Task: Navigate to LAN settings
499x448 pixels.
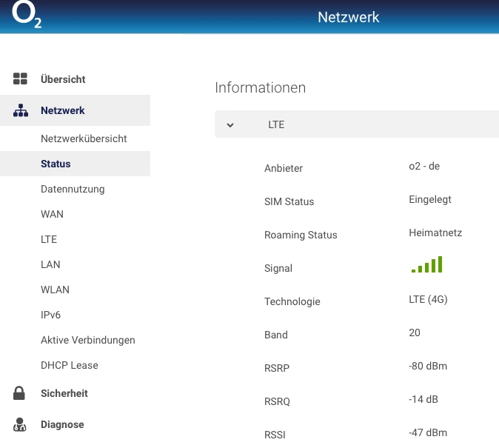Action: tap(50, 264)
